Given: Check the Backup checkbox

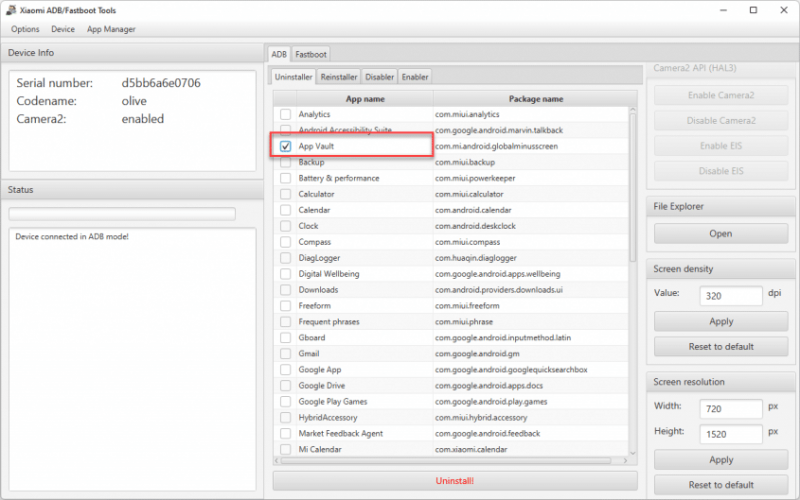Looking at the screenshot, I should pyautogui.click(x=285, y=162).
